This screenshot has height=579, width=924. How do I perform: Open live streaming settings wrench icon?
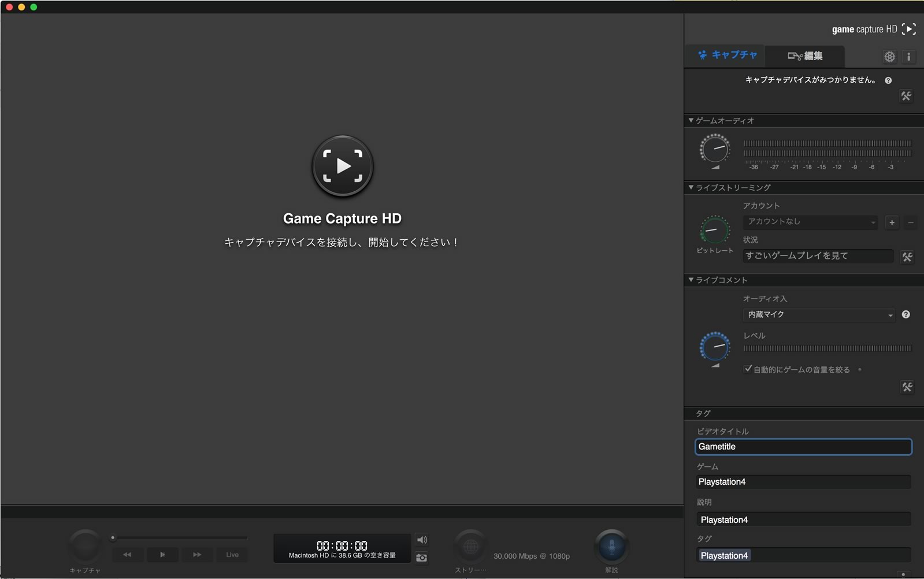907,257
